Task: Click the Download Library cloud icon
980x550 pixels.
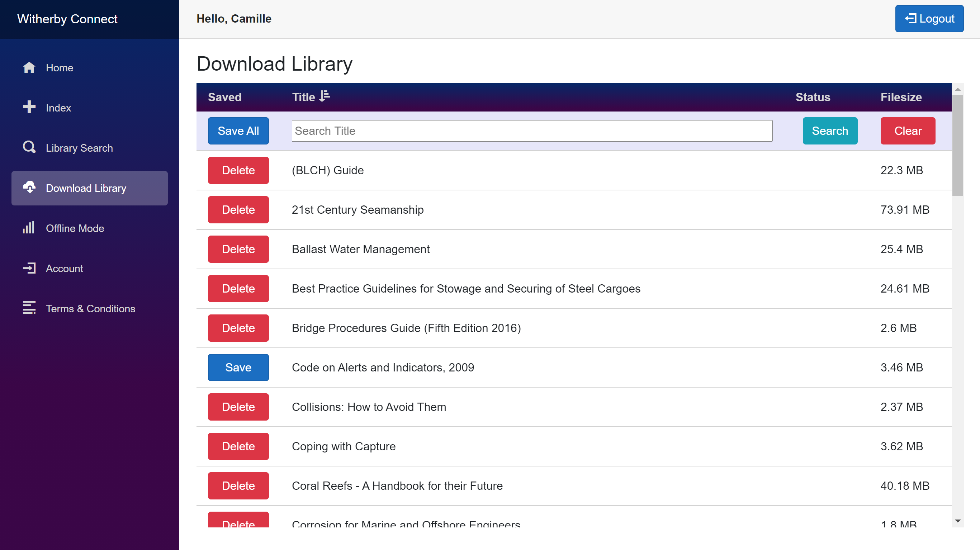Action: coord(29,188)
